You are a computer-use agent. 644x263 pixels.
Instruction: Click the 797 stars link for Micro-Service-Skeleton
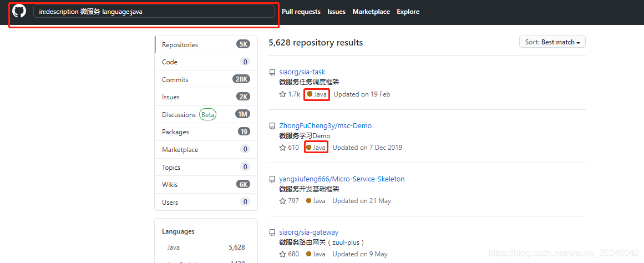pos(289,201)
